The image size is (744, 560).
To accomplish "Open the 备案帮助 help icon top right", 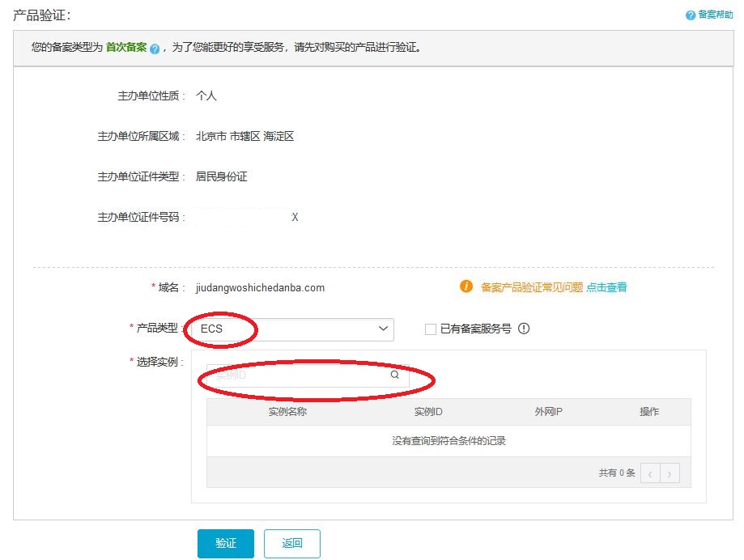I will (x=691, y=15).
